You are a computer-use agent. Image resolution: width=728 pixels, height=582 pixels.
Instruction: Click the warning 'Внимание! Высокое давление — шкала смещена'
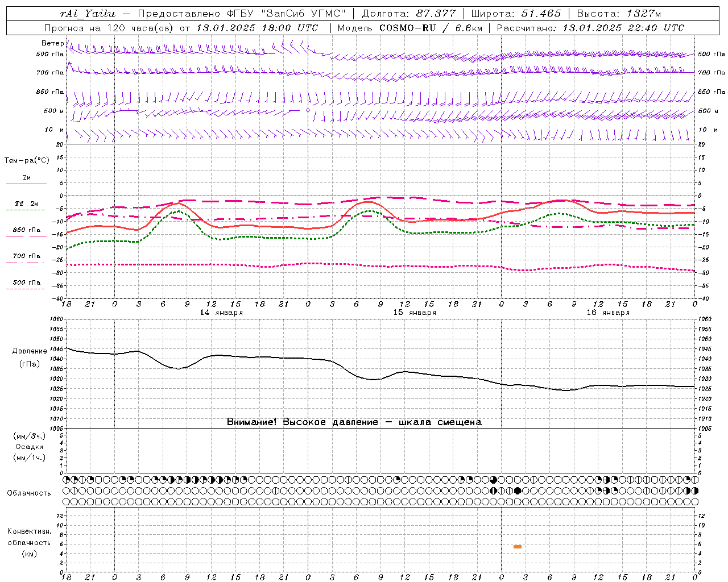[x=354, y=422]
